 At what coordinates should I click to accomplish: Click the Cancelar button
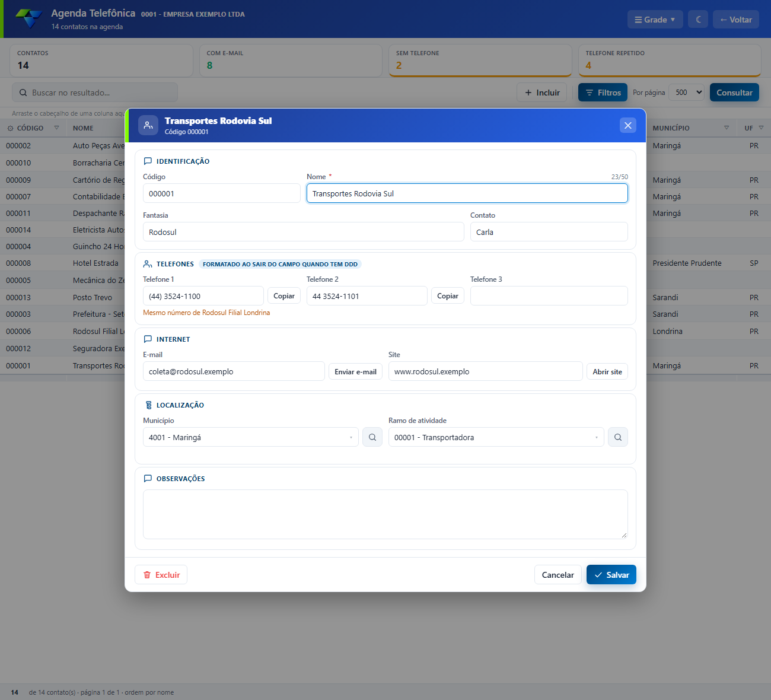pos(558,575)
